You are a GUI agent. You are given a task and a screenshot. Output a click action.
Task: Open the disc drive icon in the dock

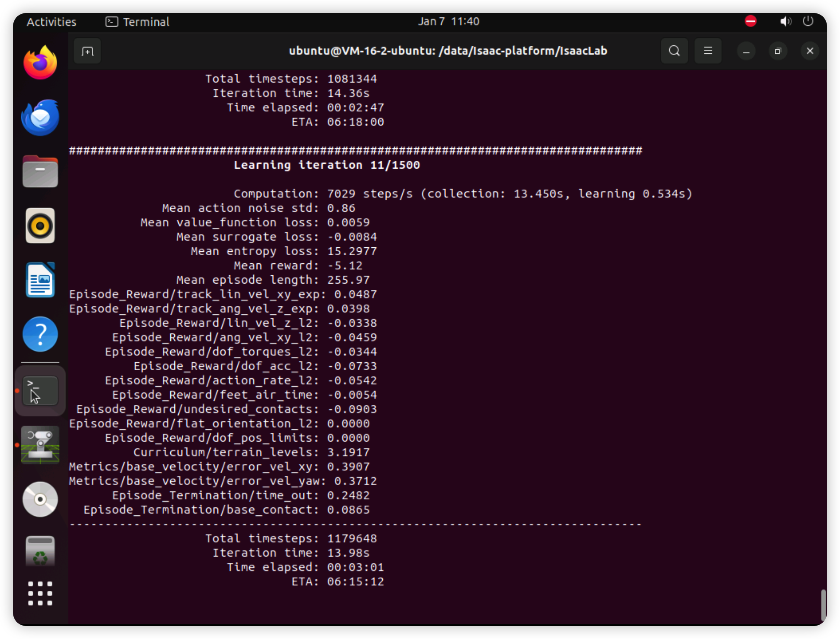[x=40, y=499]
